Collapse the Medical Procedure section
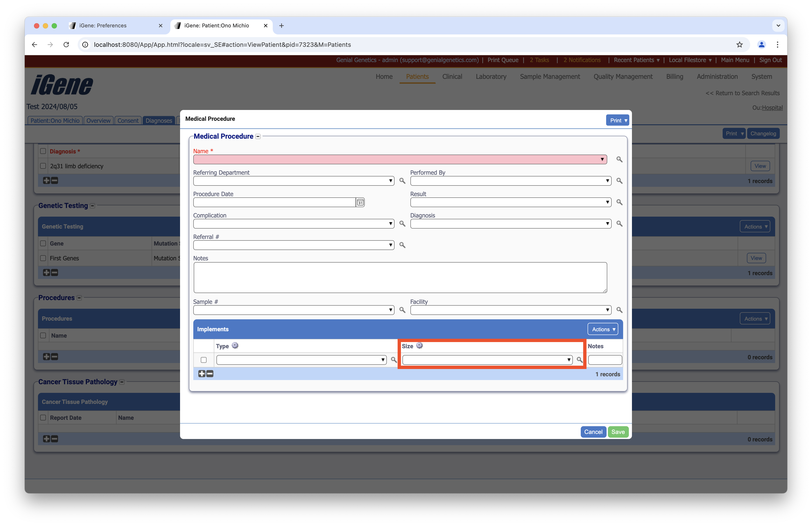 258,136
